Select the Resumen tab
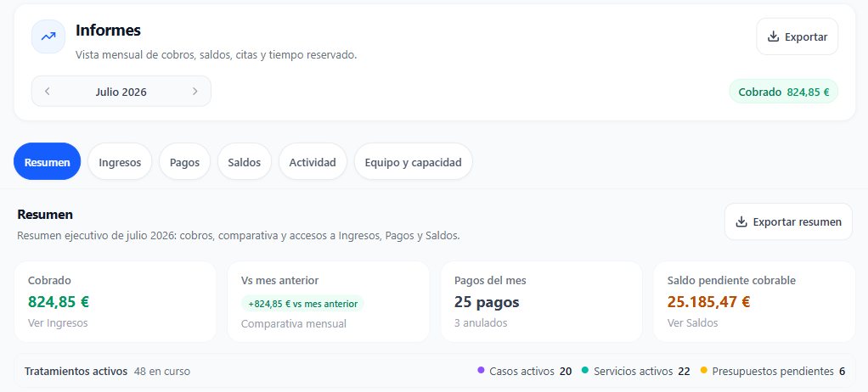Viewport: 868px width, 392px height. pyautogui.click(x=47, y=162)
